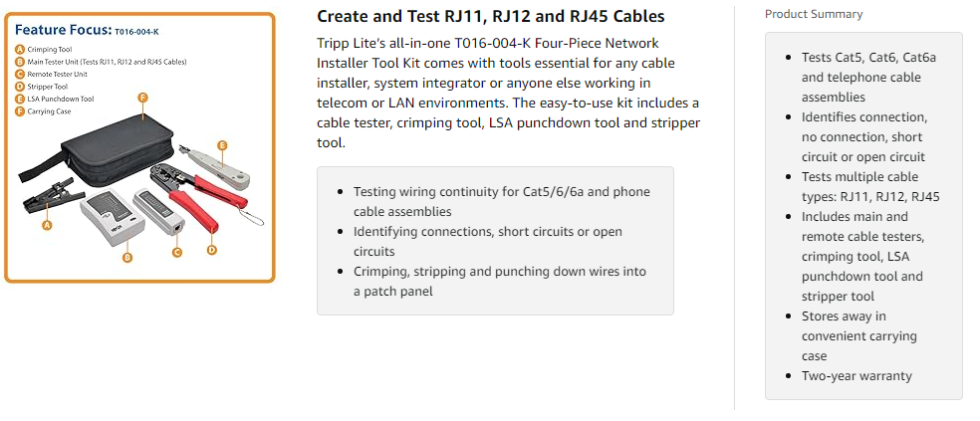Click the Product Summary heading

pyautogui.click(x=814, y=14)
